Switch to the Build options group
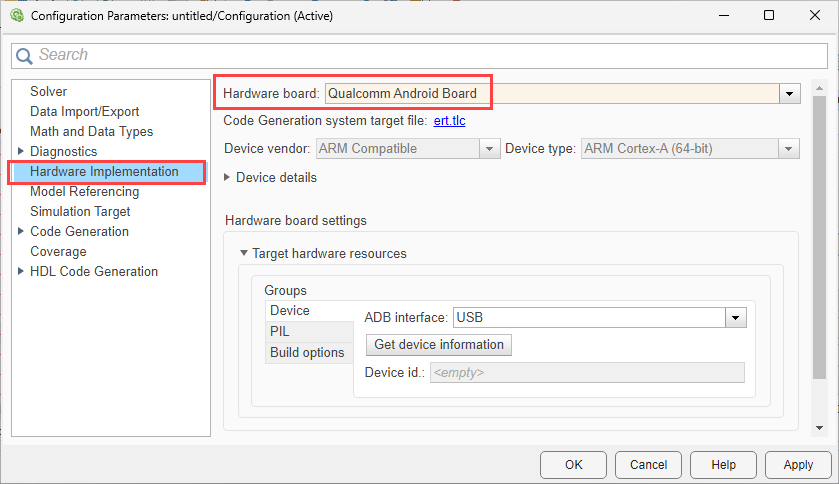839x484 pixels. coord(306,352)
